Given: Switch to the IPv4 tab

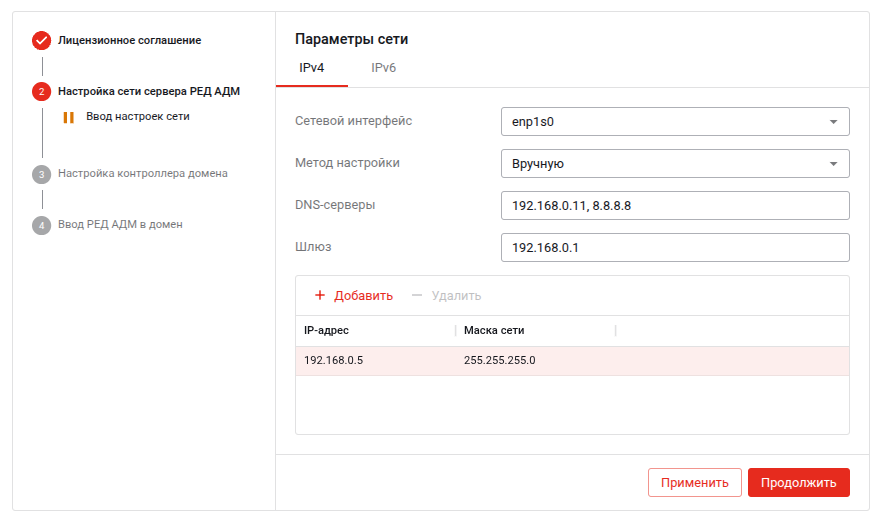Looking at the screenshot, I should coord(311,68).
